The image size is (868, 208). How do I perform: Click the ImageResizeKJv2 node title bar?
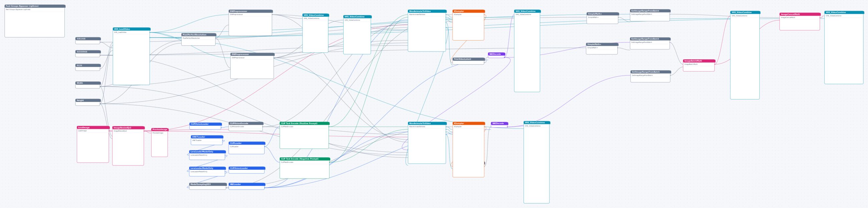pos(129,128)
